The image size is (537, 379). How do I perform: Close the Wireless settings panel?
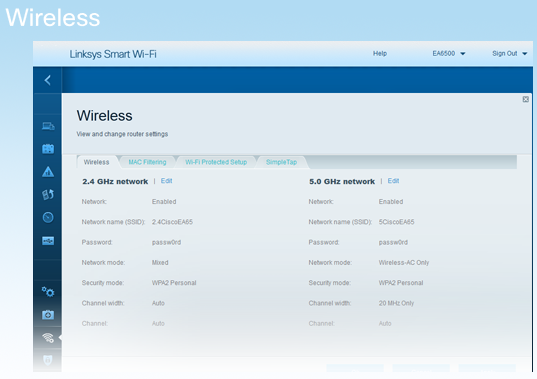(526, 99)
